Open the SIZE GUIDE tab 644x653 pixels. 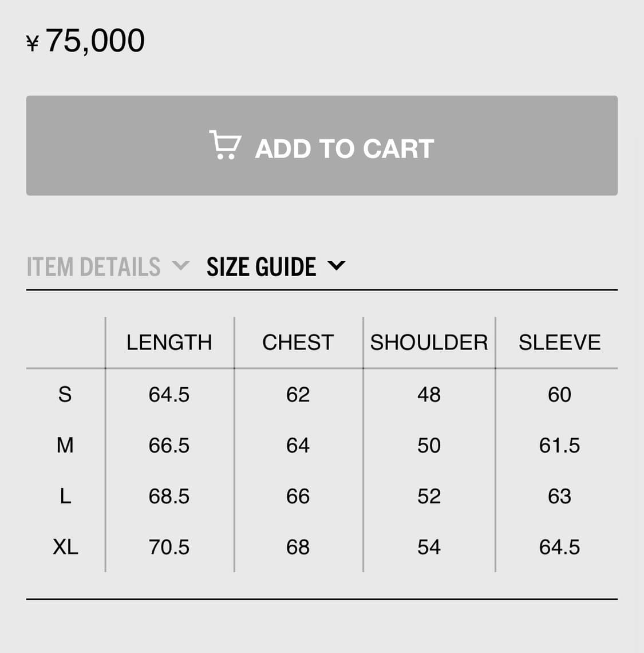click(x=261, y=267)
